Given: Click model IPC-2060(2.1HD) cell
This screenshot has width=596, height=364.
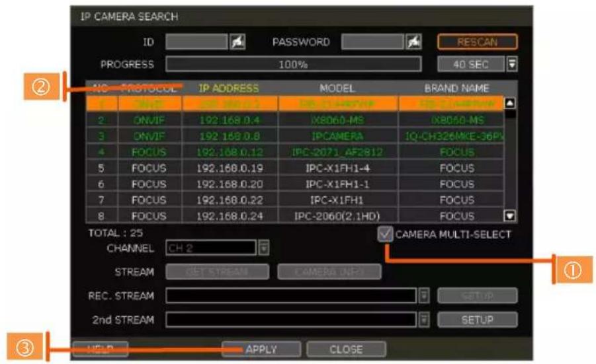Looking at the screenshot, I should click(338, 215).
